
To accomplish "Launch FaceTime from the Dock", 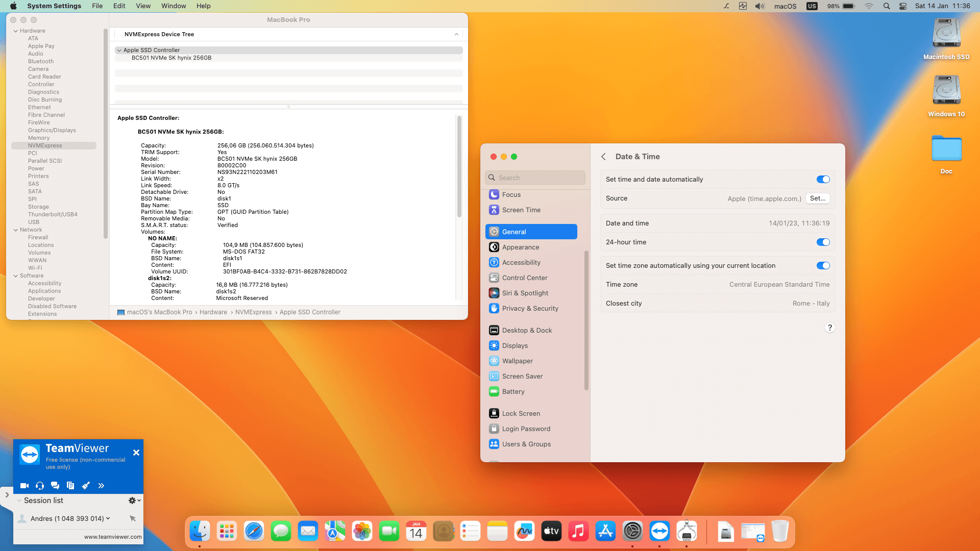I will 389,531.
